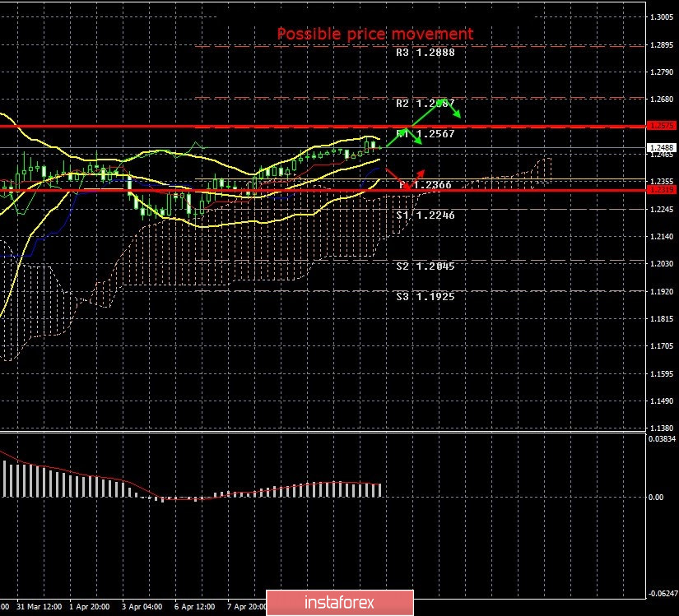Click the 1.2140 price axis value
The height and width of the screenshot is (616, 679).
pos(662,237)
